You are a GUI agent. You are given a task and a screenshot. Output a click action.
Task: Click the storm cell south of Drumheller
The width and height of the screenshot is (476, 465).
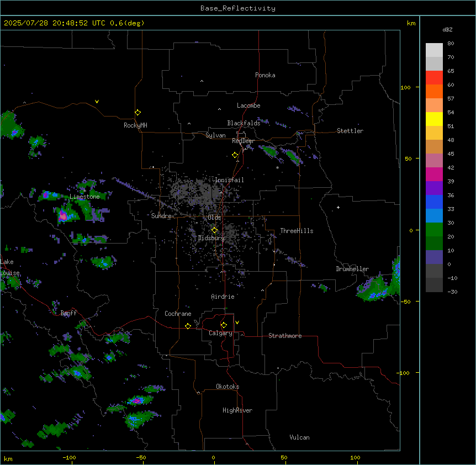pyautogui.click(x=375, y=290)
